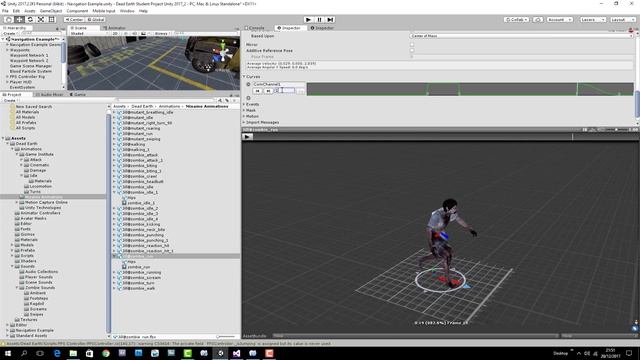Step one frame with the Step button
The height and width of the screenshot is (360, 640).
click(x=331, y=20)
